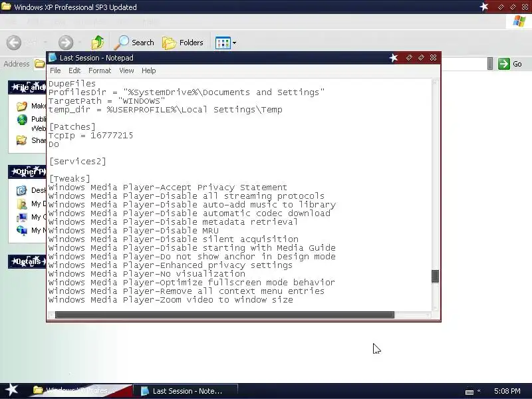Click the My Documents icon in Other Places

click(22, 203)
